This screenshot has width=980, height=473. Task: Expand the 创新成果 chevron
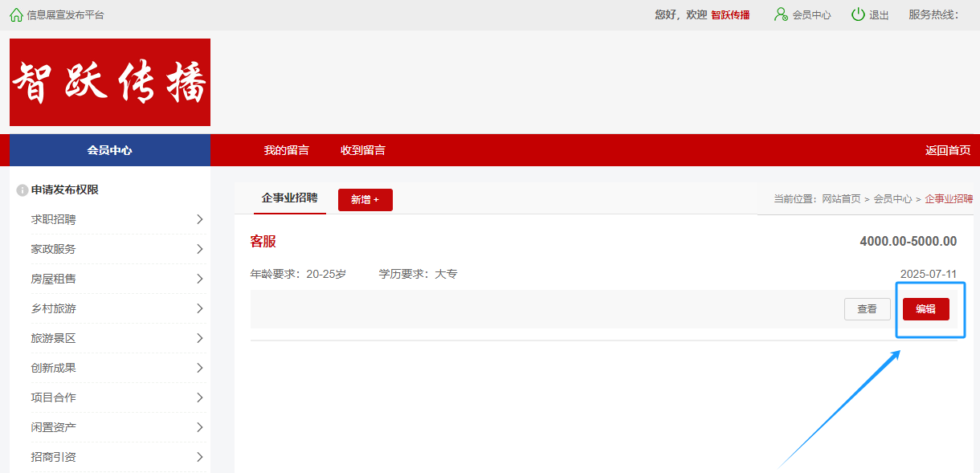coord(199,368)
